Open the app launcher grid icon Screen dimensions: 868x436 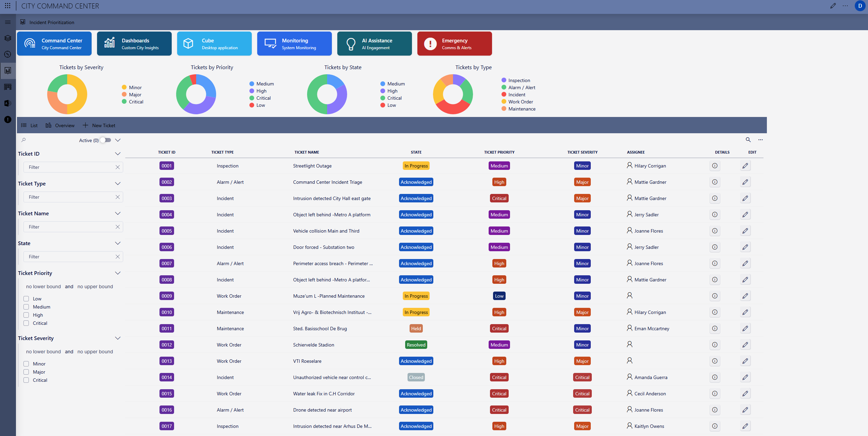[7, 6]
